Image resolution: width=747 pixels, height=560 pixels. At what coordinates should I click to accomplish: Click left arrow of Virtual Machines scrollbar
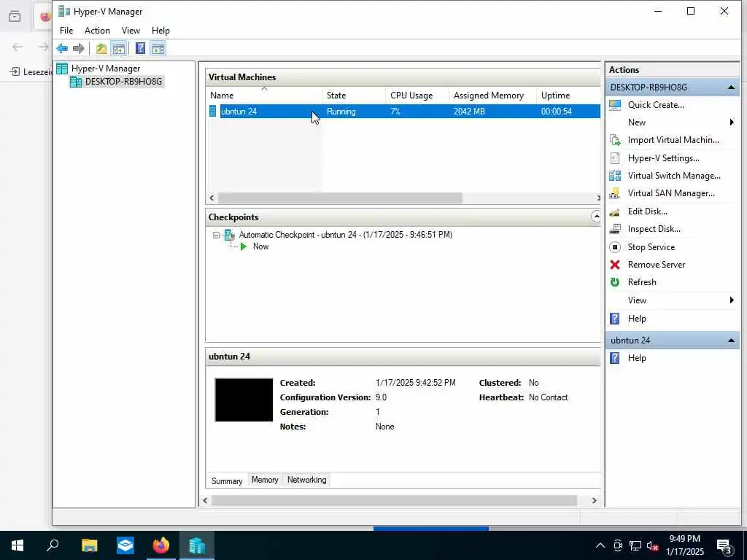tap(212, 198)
